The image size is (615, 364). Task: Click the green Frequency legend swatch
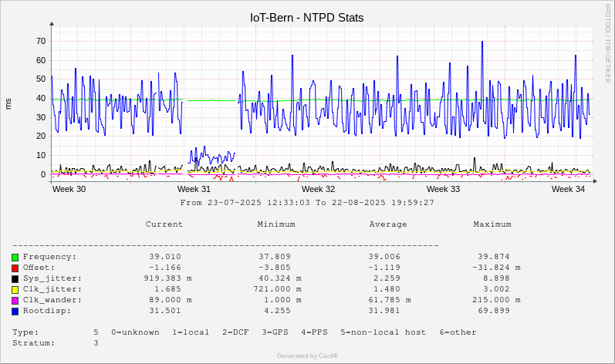(15, 258)
